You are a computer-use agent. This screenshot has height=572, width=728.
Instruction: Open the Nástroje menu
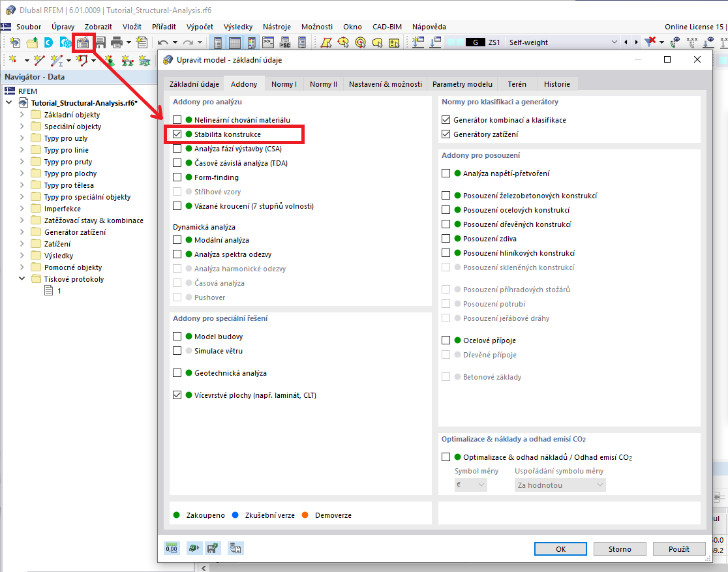click(x=277, y=27)
